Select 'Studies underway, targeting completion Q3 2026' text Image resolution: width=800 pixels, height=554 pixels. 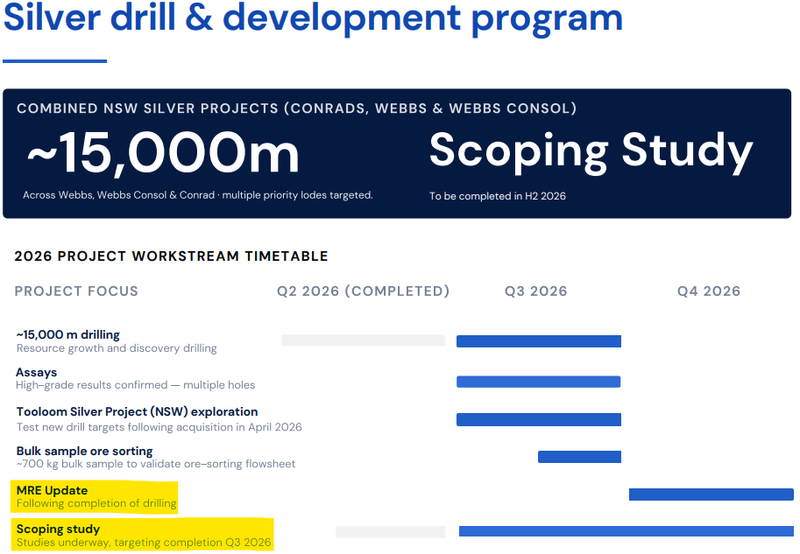pos(143,542)
